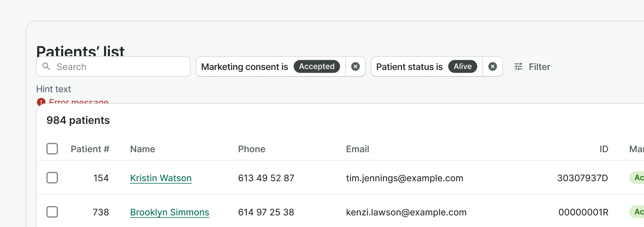The height and width of the screenshot is (227, 644).
Task: Sort by the Email column header
Action: coord(357,149)
